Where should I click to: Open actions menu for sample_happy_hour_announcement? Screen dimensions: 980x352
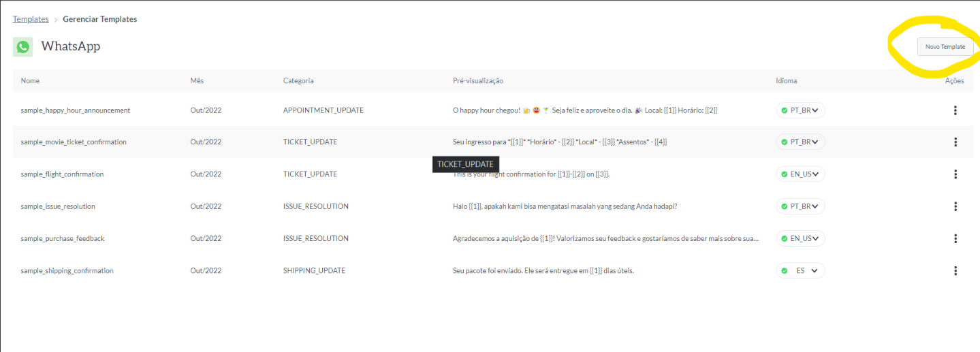click(x=955, y=110)
